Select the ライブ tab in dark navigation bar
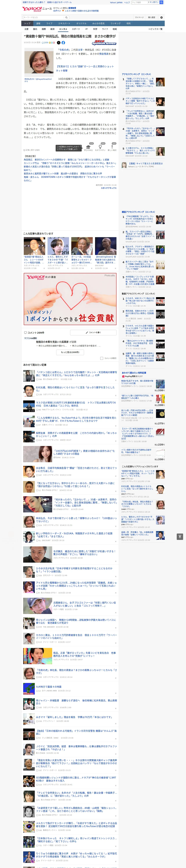 click(49, 24)
